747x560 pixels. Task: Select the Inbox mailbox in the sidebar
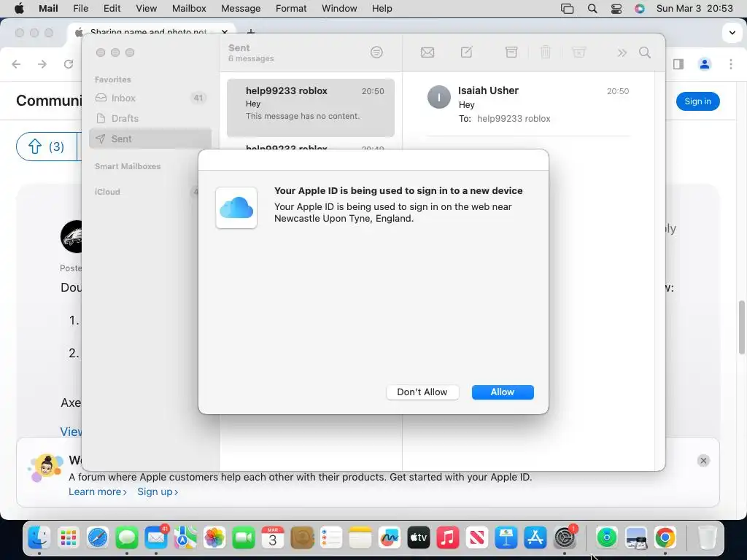click(150, 98)
